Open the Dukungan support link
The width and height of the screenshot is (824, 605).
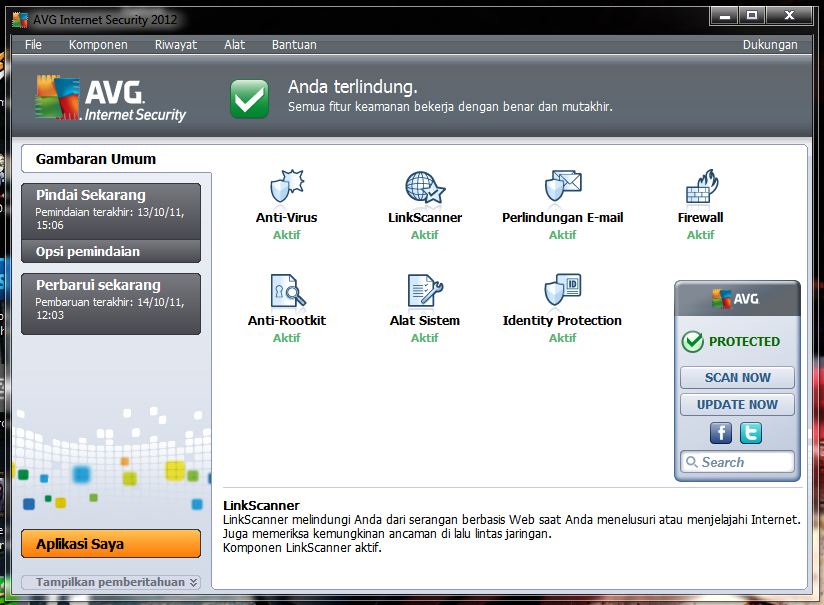click(x=770, y=45)
